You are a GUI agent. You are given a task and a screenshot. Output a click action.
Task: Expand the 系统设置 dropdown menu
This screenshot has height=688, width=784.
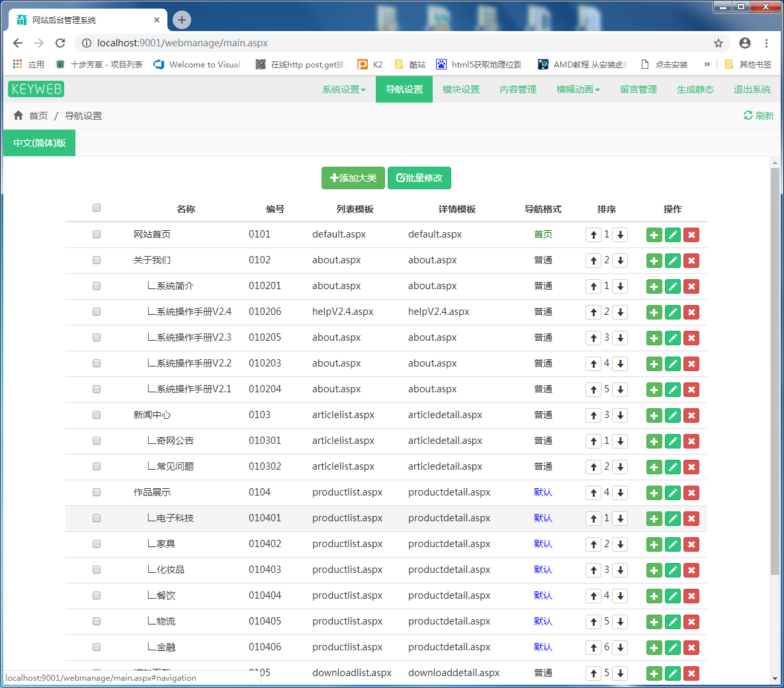344,89
